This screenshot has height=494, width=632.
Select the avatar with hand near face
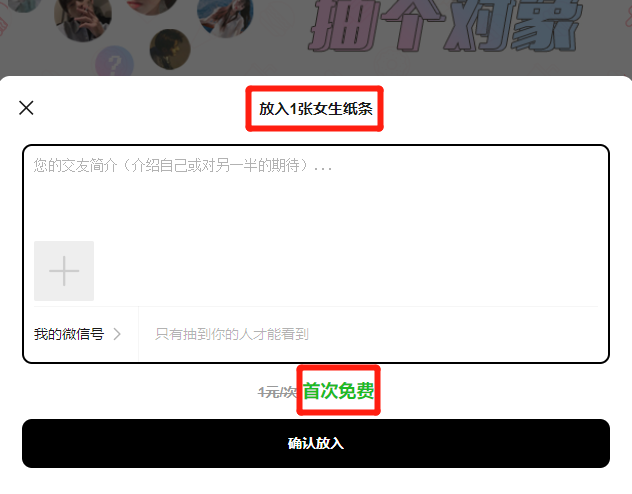83,19
